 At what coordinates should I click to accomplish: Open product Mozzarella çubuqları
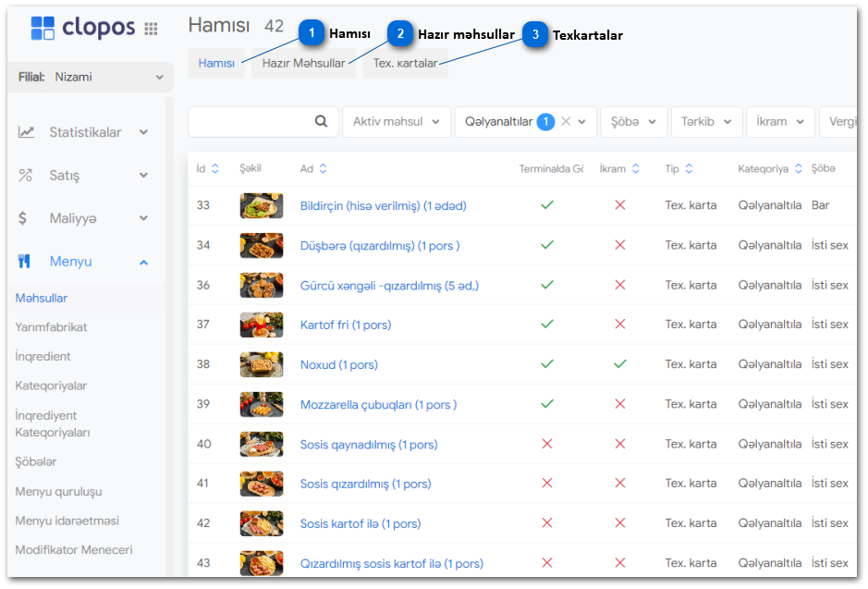point(378,405)
